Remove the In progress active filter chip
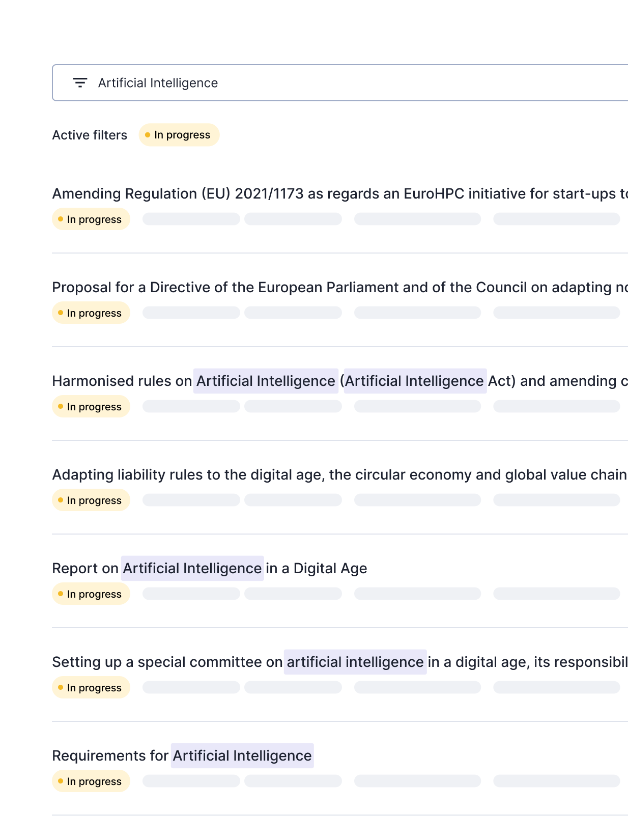The width and height of the screenshot is (628, 840). tap(179, 135)
